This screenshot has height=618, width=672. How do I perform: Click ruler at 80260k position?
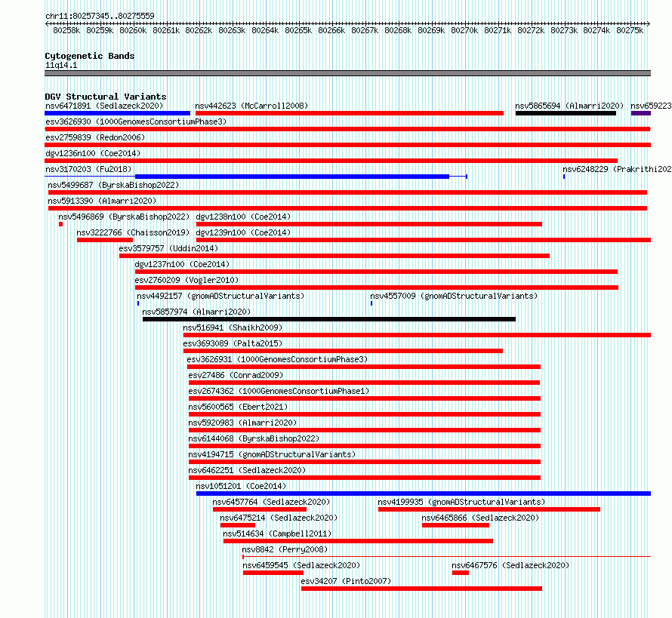(x=133, y=30)
